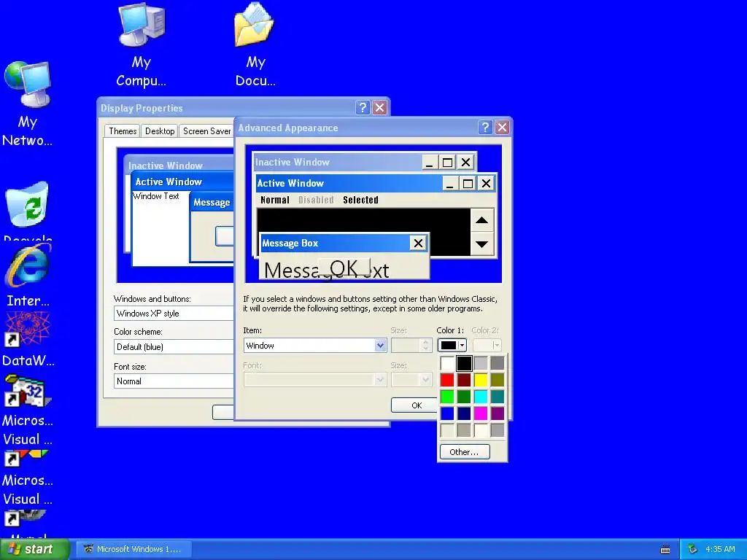Click the Advanced Appearance help question-mark icon
Viewport: 747px width, 560px height.
point(485,127)
